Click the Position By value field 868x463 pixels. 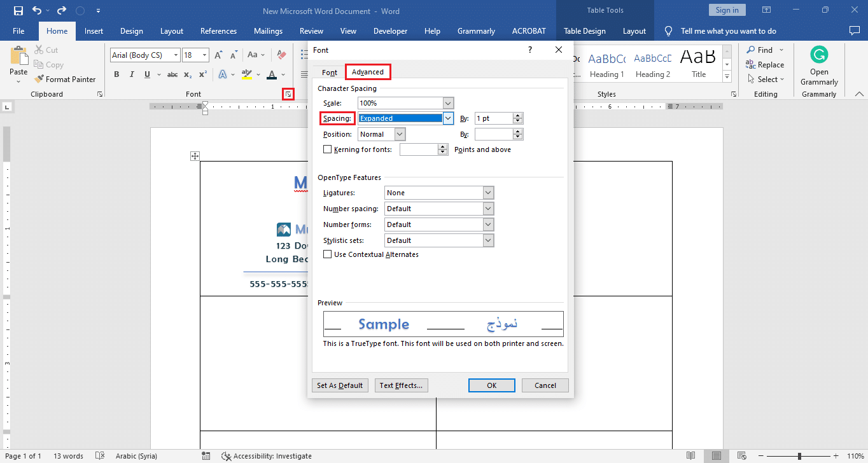point(493,134)
